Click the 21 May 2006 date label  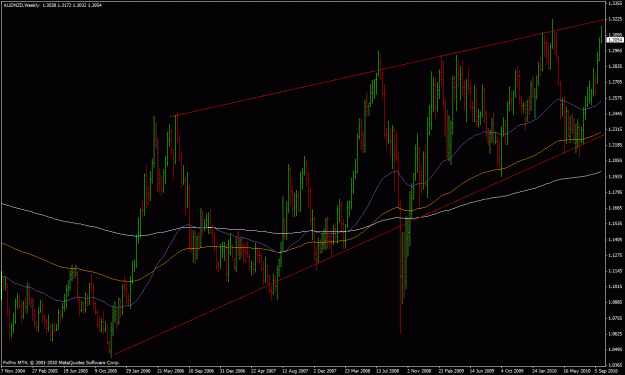pos(170,371)
